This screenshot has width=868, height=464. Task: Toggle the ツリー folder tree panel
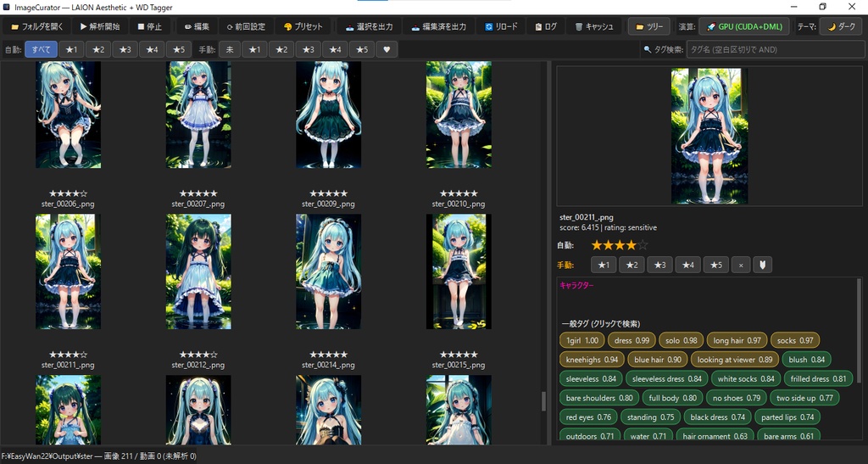649,26
